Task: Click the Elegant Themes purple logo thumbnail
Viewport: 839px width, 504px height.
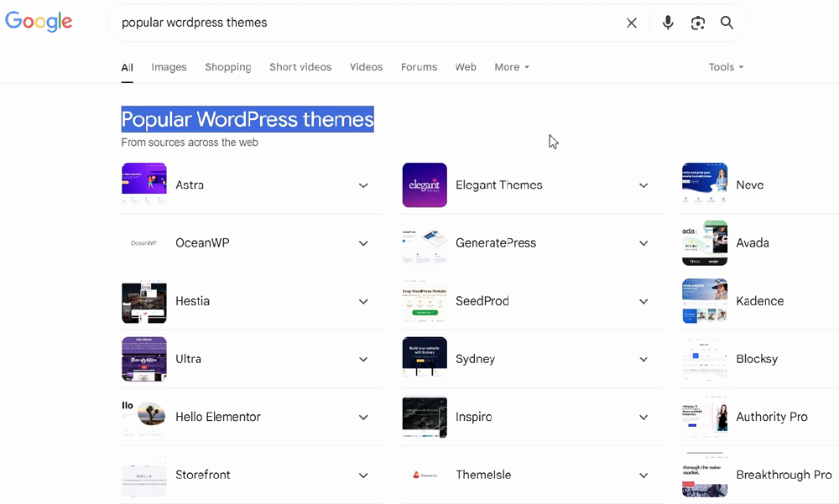Action: point(425,184)
